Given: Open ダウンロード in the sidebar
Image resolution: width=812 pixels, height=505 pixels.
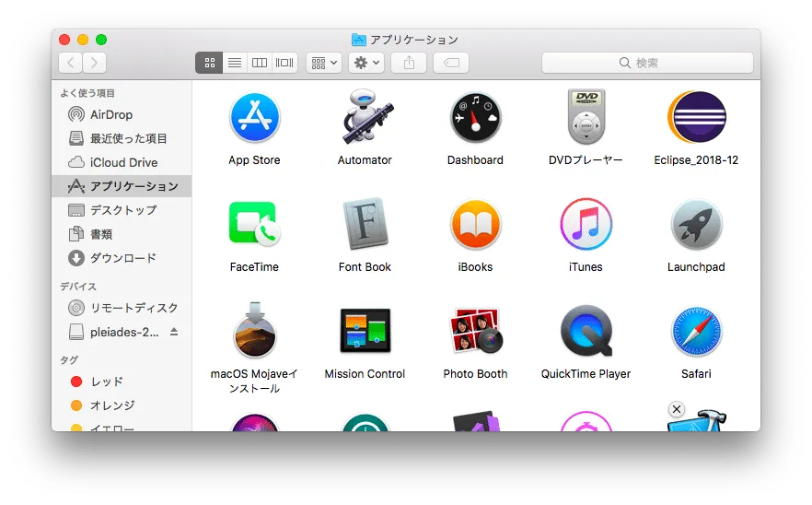Looking at the screenshot, I should pyautogui.click(x=122, y=258).
